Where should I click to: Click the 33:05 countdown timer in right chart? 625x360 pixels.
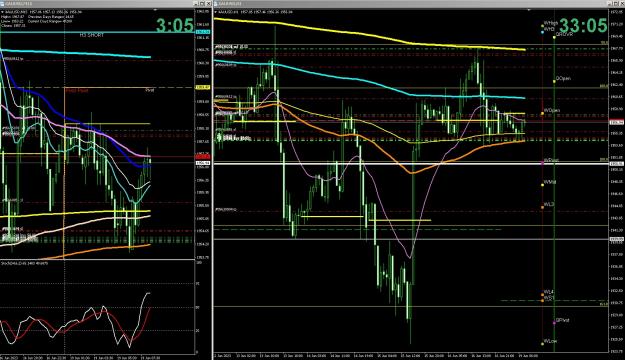coord(583,26)
